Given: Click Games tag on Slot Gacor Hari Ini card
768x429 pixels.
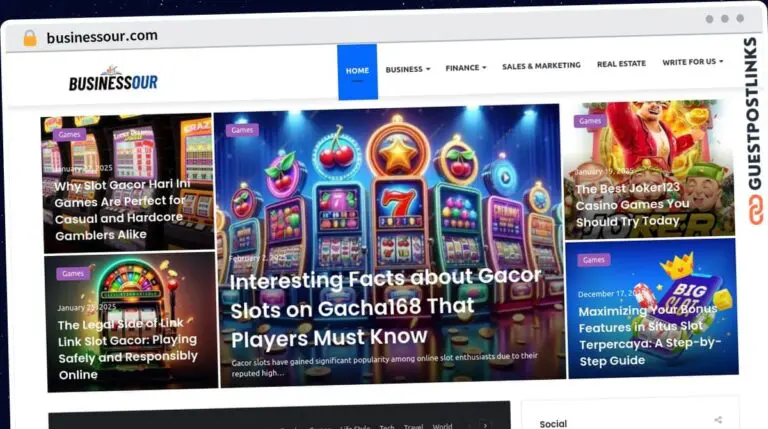Looking at the screenshot, I should coord(69,134).
